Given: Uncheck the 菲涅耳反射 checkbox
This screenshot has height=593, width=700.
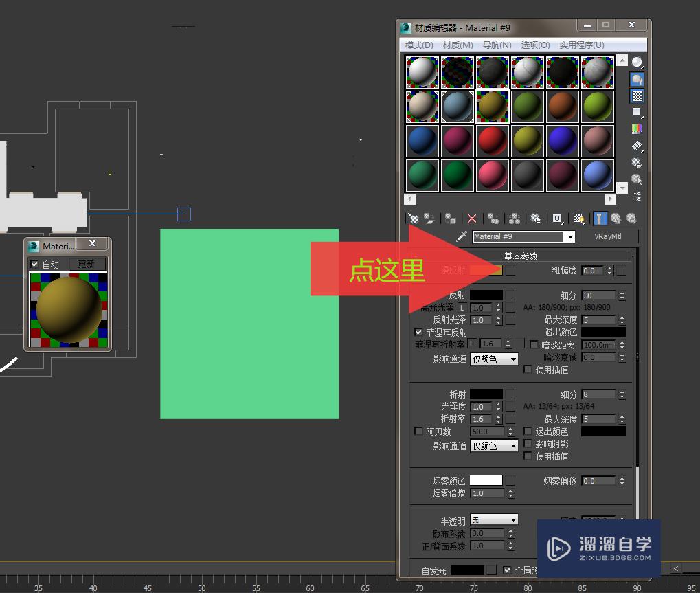Looking at the screenshot, I should click(418, 333).
